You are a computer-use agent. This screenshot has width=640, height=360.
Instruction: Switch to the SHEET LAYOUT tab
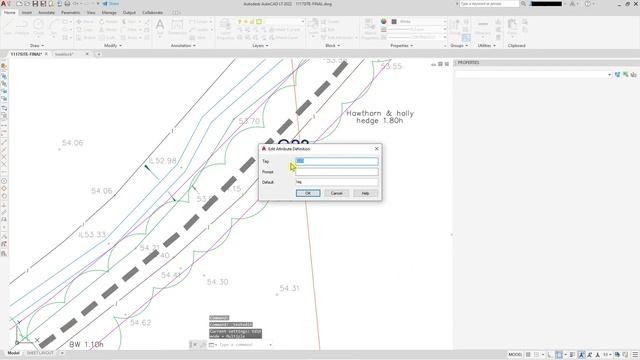40,353
